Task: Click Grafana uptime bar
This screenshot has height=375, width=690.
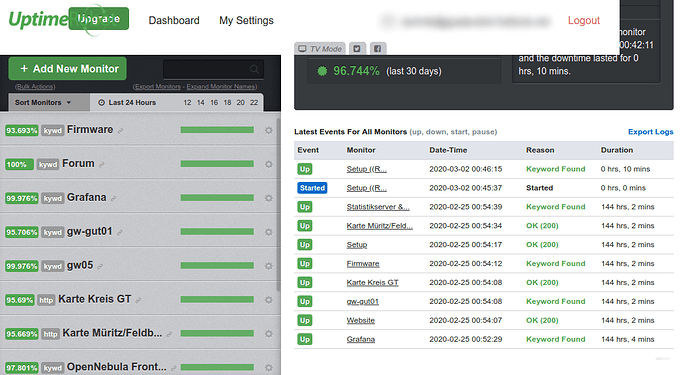Action: (x=217, y=198)
